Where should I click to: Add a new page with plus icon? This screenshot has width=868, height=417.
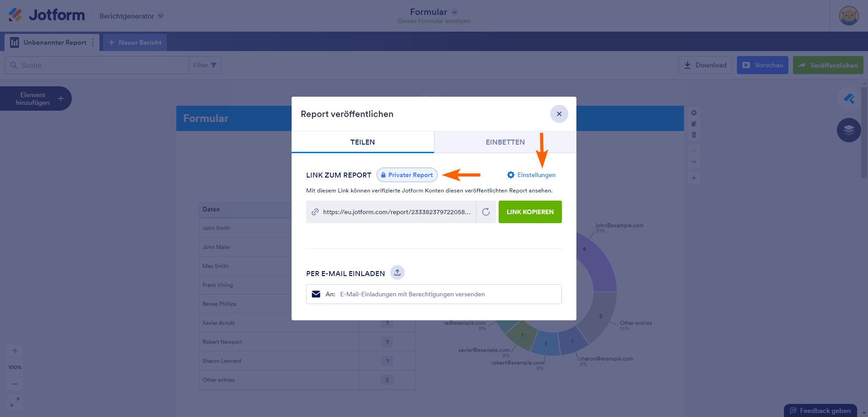click(x=694, y=178)
